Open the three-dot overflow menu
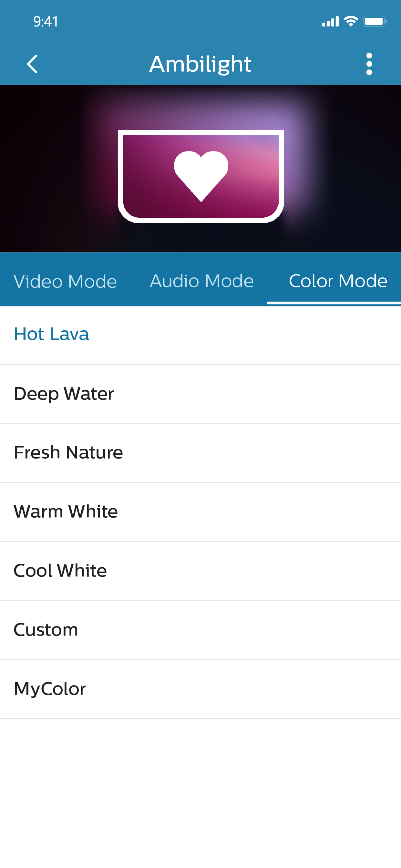Viewport: 401px width, 868px height. pos(369,64)
